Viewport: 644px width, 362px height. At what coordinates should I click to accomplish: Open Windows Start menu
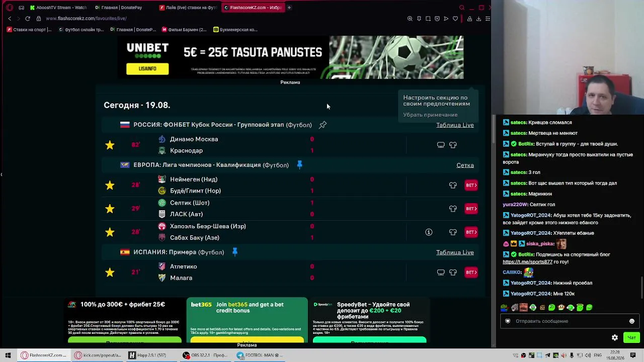point(8,355)
